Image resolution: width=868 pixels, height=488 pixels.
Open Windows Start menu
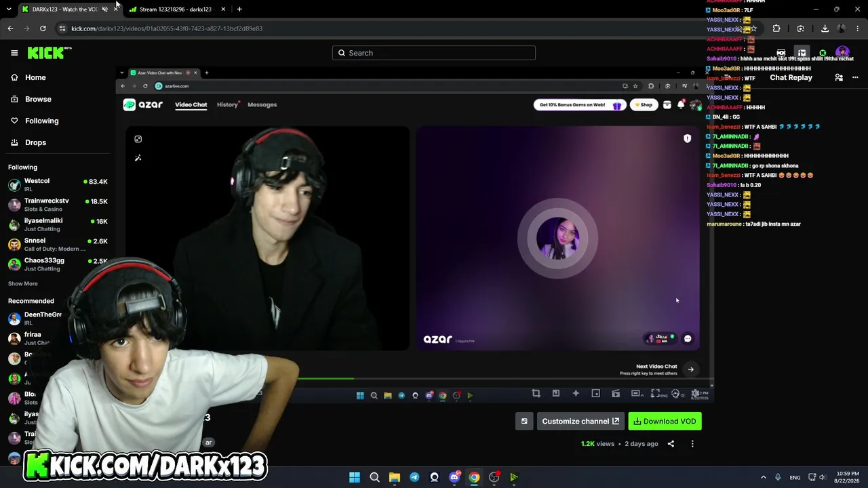click(355, 477)
